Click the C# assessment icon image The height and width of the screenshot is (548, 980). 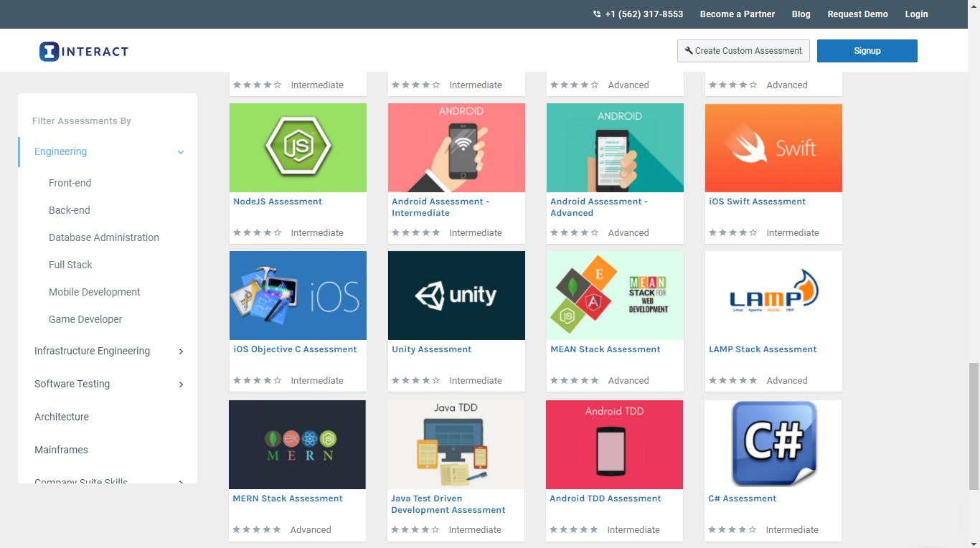click(773, 445)
